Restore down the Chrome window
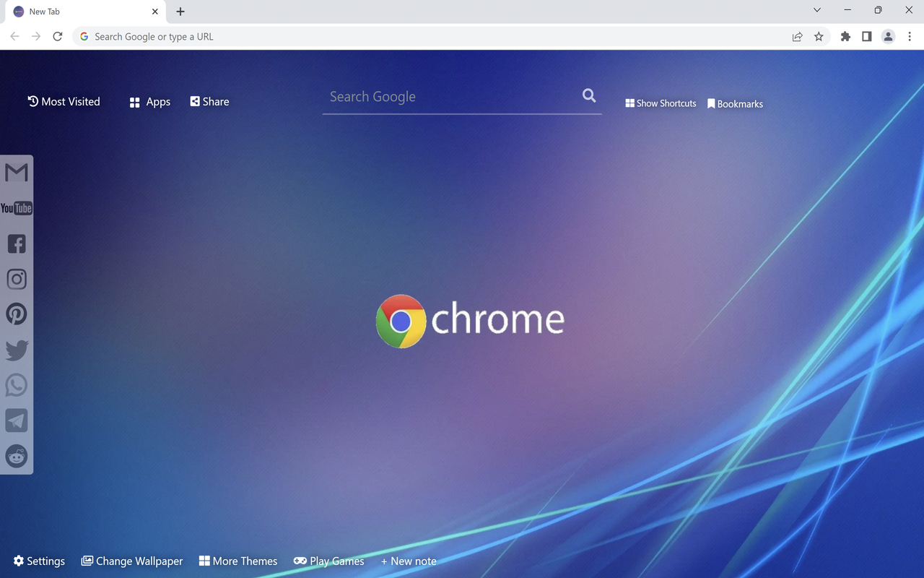Viewport: 924px width, 578px height. pyautogui.click(x=878, y=10)
